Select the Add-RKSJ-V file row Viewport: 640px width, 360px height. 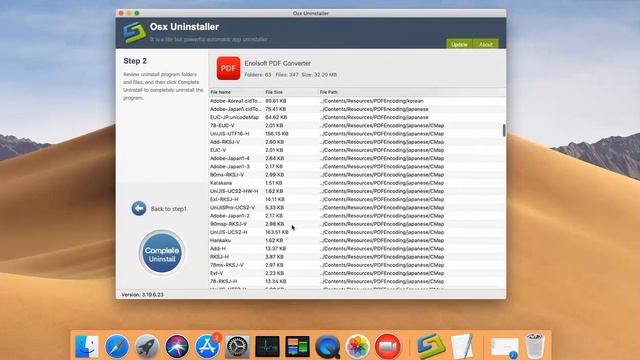(357, 142)
